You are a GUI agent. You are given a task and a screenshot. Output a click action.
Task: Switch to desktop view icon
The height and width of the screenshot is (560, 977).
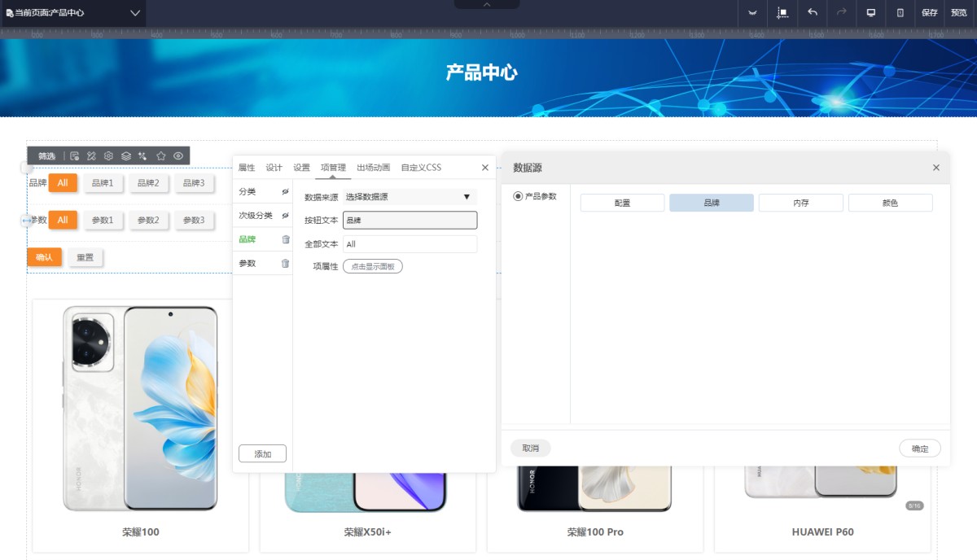870,13
